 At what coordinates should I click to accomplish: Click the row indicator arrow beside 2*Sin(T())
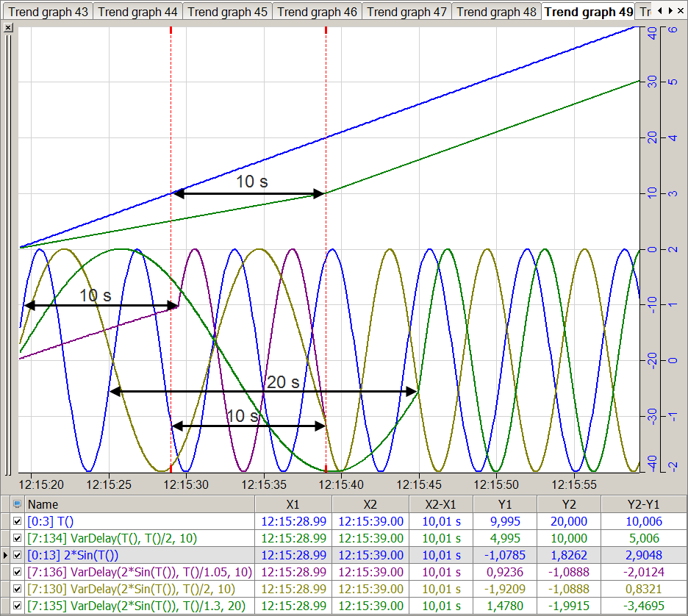[5, 556]
